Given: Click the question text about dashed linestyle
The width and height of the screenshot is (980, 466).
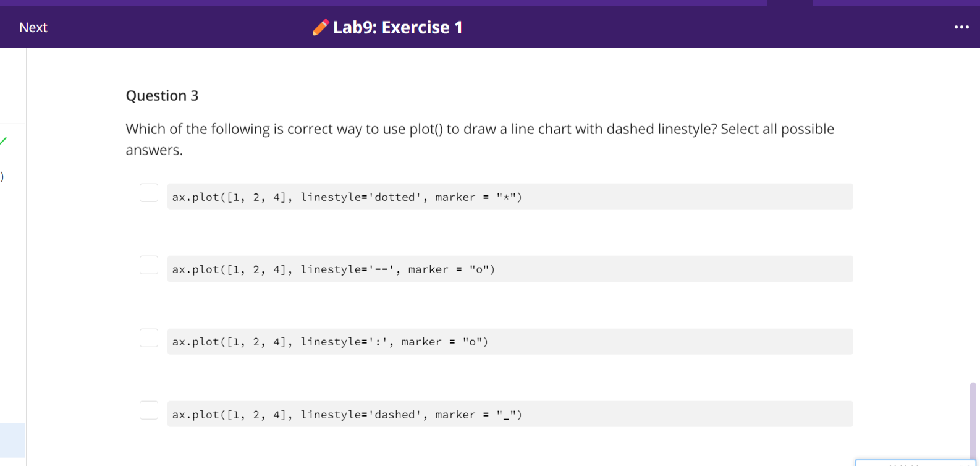Looking at the screenshot, I should click(x=479, y=139).
